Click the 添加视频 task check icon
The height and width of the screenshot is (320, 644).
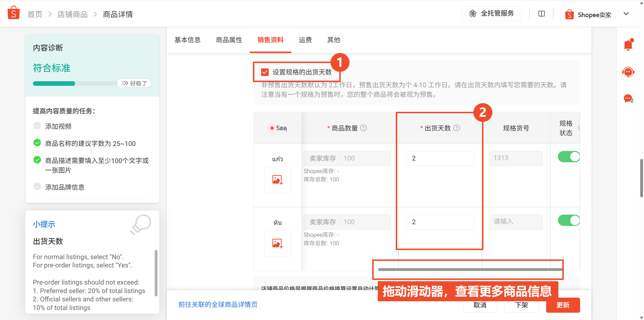point(37,126)
